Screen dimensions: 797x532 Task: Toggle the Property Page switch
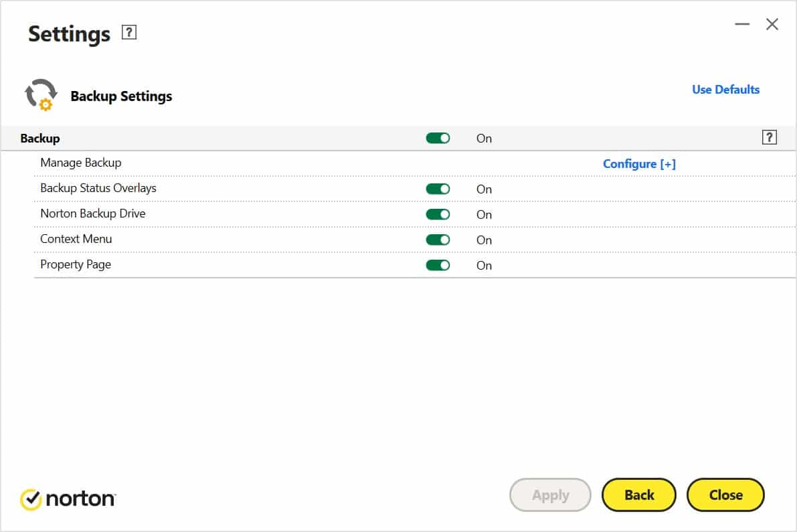[x=438, y=265]
